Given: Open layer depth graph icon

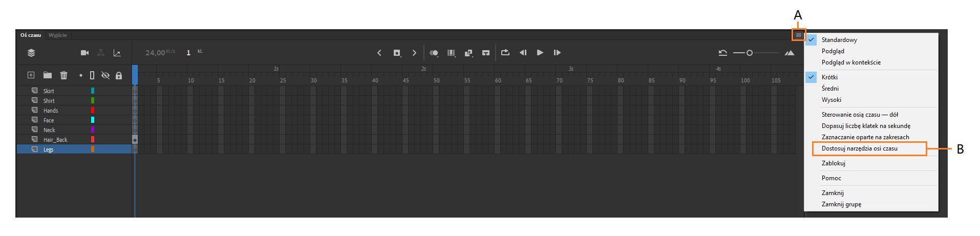Looking at the screenshot, I should point(117,53).
